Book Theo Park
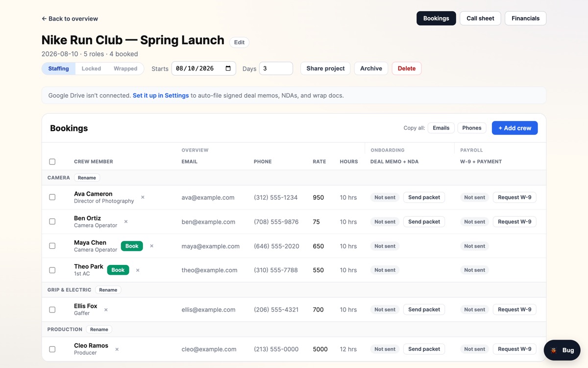The width and height of the screenshot is (588, 368). tap(118, 270)
